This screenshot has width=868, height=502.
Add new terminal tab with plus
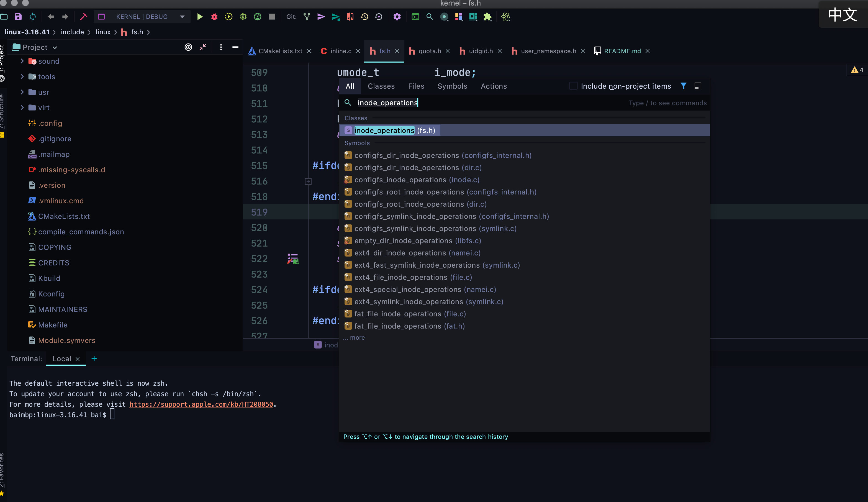pyautogui.click(x=94, y=359)
